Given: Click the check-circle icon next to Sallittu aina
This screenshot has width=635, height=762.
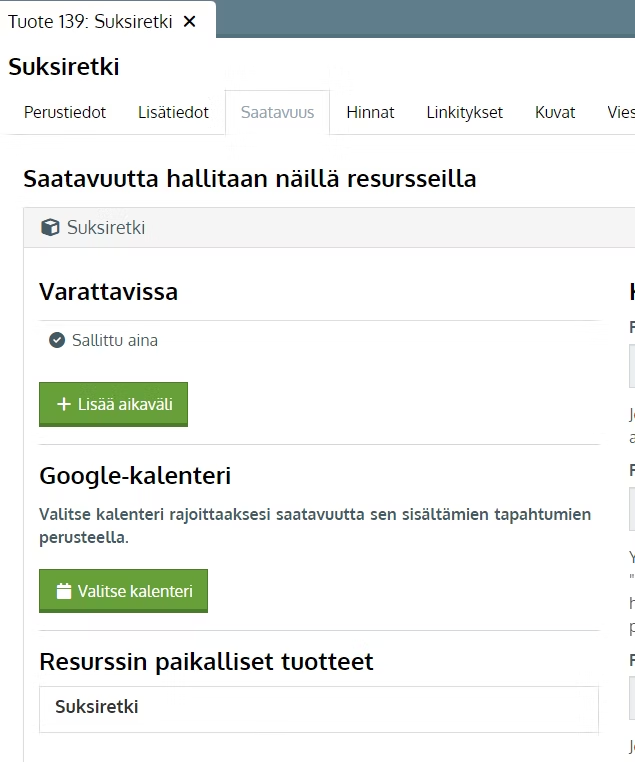Looking at the screenshot, I should (x=57, y=340).
